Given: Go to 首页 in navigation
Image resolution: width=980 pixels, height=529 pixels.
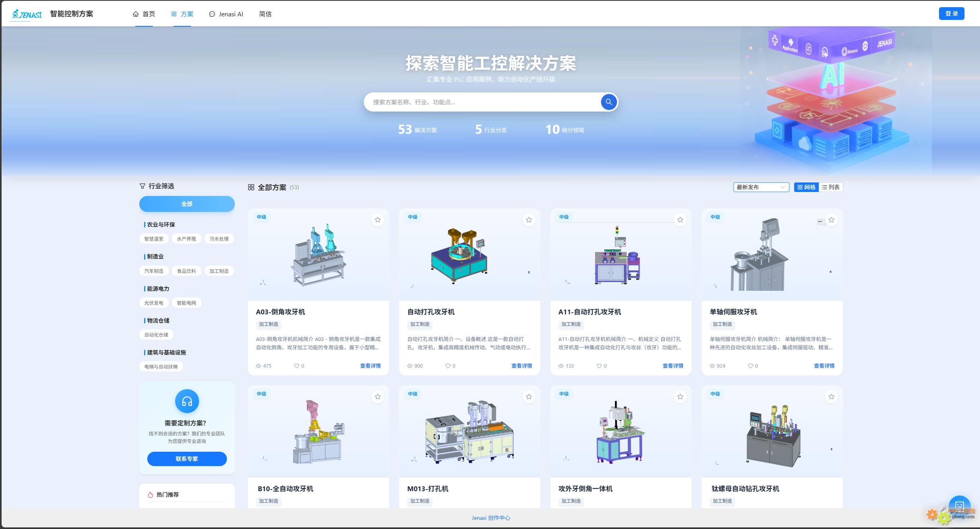Looking at the screenshot, I should [x=144, y=14].
